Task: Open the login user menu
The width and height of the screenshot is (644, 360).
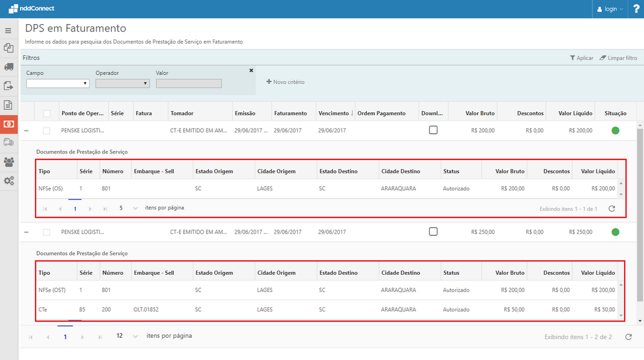Action: tap(610, 9)
